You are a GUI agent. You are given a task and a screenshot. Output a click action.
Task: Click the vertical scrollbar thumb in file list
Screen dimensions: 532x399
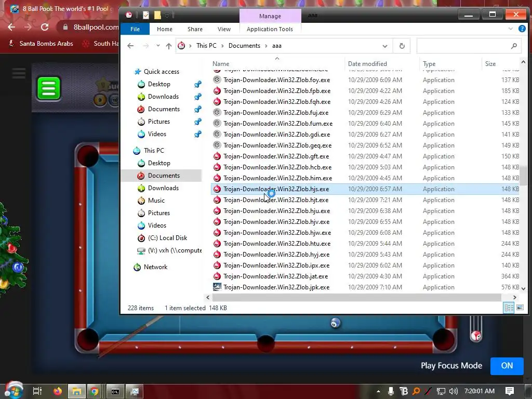pos(523,176)
